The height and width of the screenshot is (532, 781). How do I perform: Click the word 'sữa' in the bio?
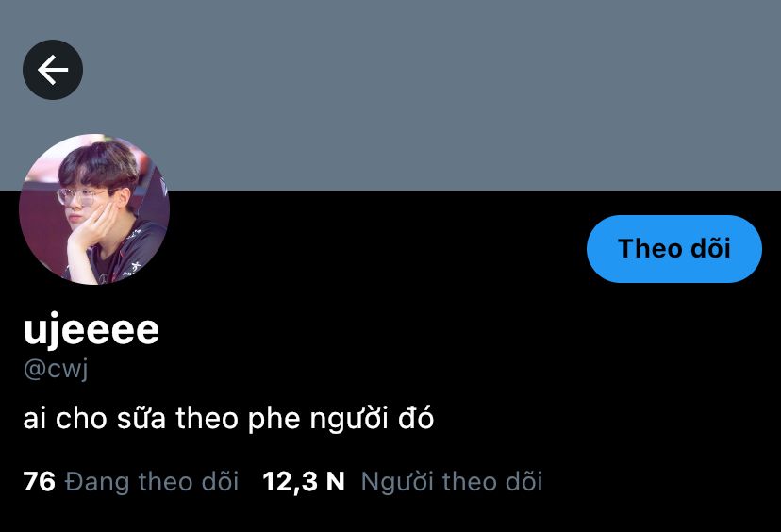[141, 419]
